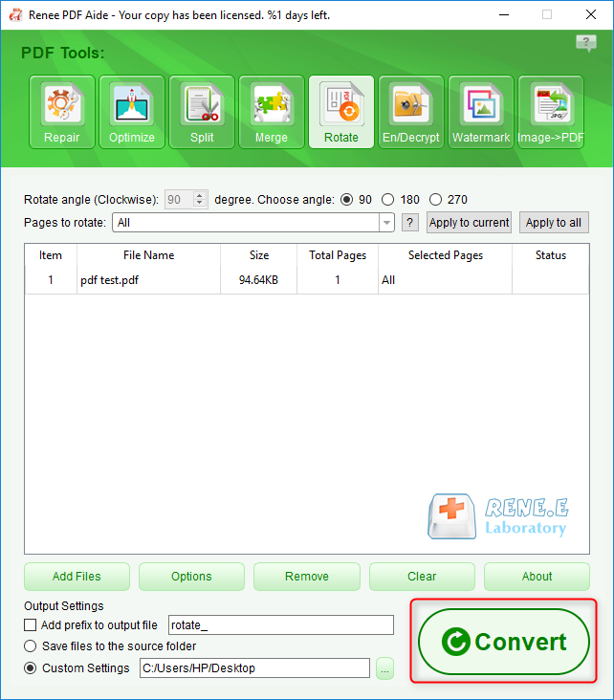The image size is (614, 700).
Task: Click Apply to current
Action: [469, 222]
